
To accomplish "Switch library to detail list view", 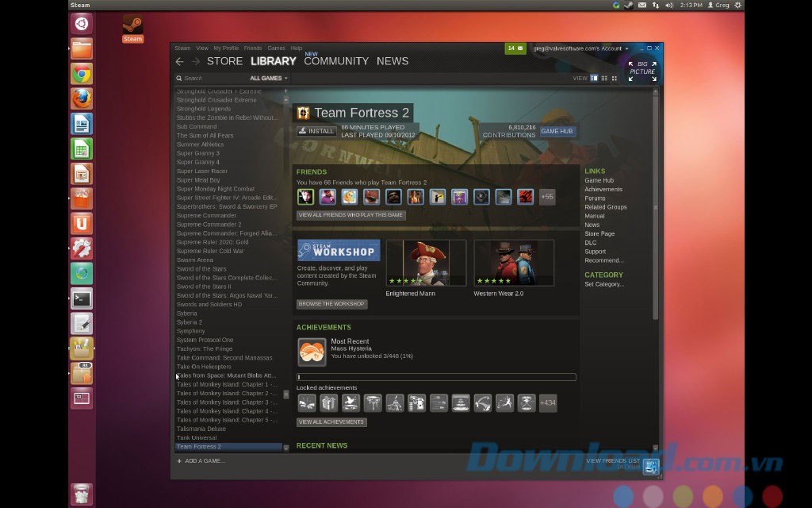I will point(593,78).
